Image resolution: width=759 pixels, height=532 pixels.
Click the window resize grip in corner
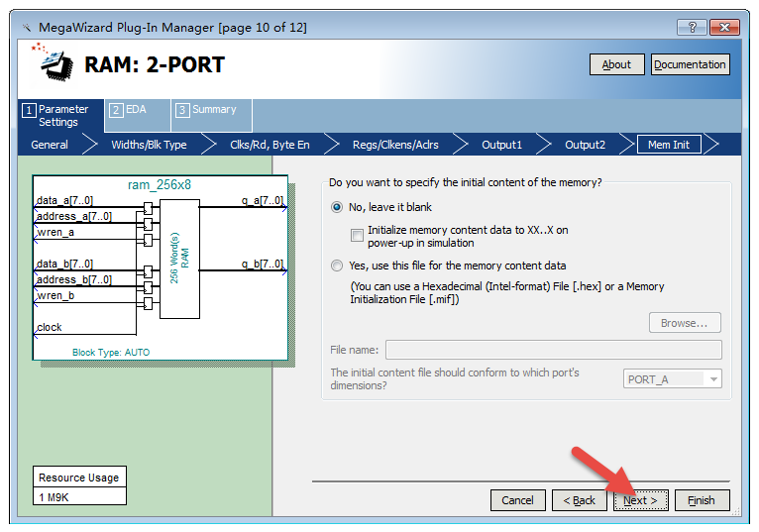(x=736, y=511)
